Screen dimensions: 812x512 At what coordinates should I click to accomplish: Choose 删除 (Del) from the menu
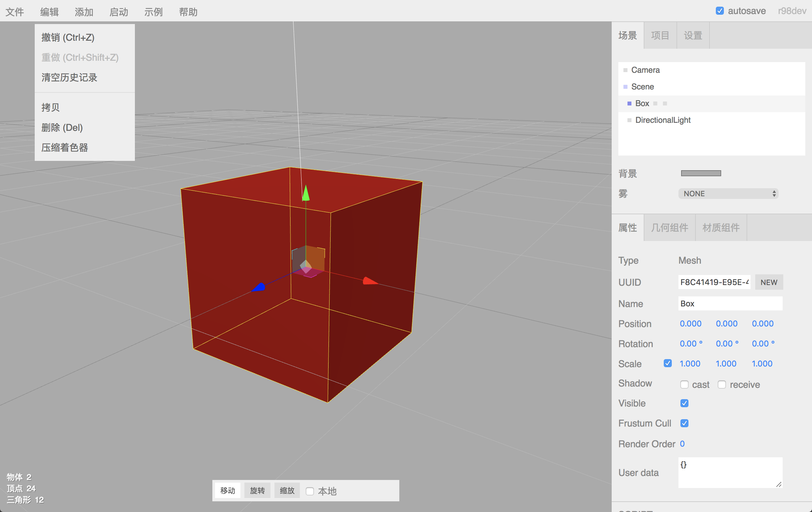[62, 128]
